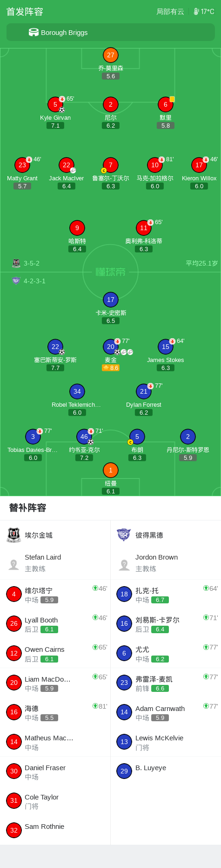Tap 麦金 8.6 rating badge
This screenshot has height=868, width=221.
111,368
